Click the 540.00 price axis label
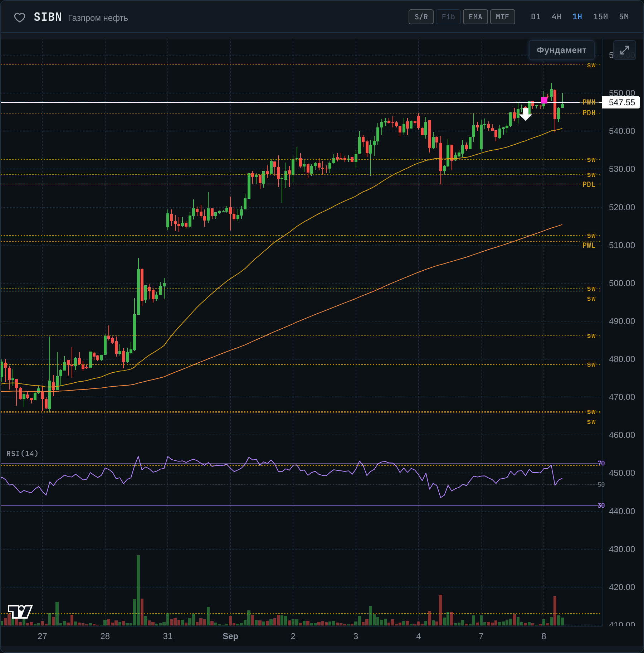 coord(622,131)
